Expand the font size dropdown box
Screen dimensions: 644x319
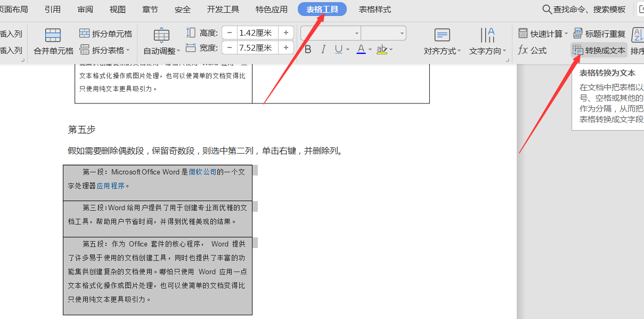click(383, 33)
